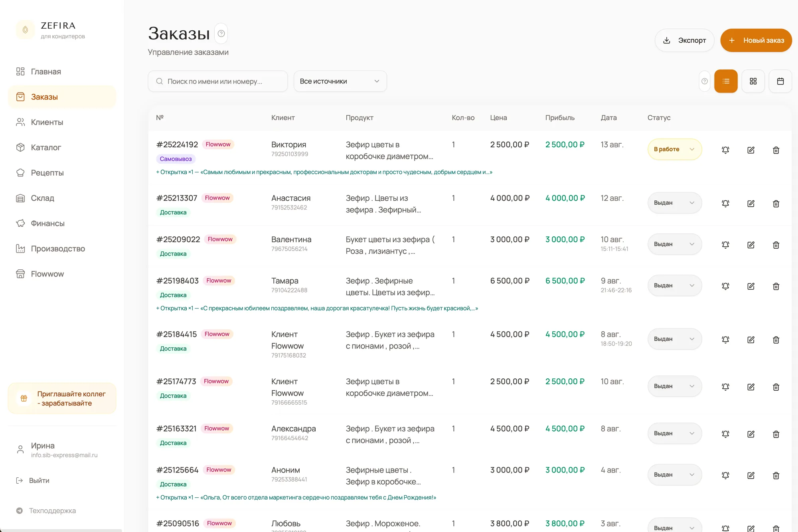The height and width of the screenshot is (532, 798).
Task: Click the postcard note under order #25198403
Action: pyautogui.click(x=317, y=308)
